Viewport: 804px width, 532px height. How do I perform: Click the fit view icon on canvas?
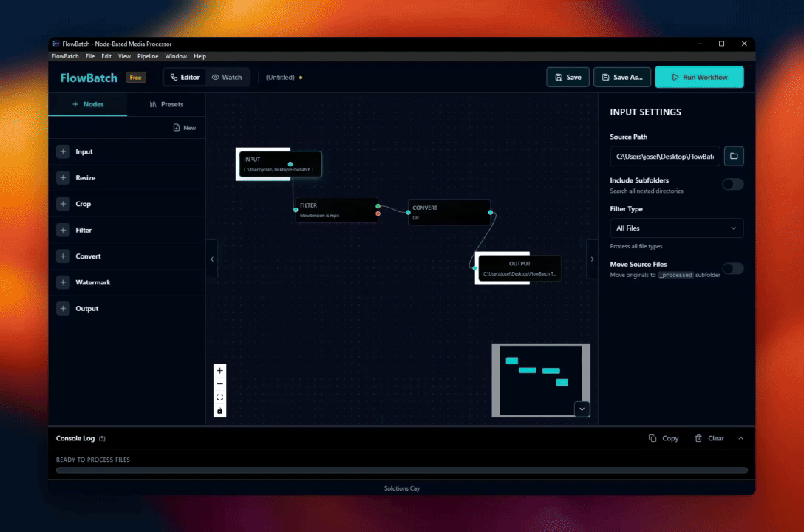pyautogui.click(x=219, y=398)
